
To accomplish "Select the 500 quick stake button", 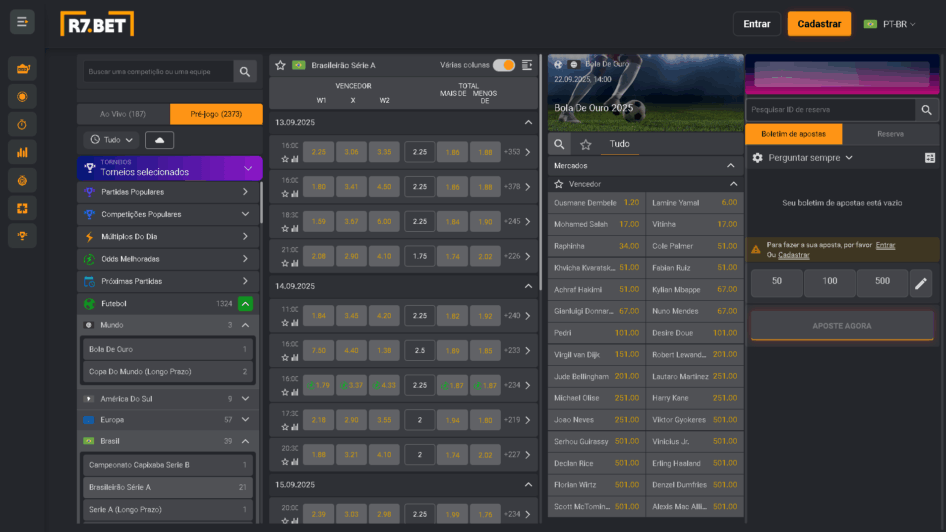I will pos(883,282).
